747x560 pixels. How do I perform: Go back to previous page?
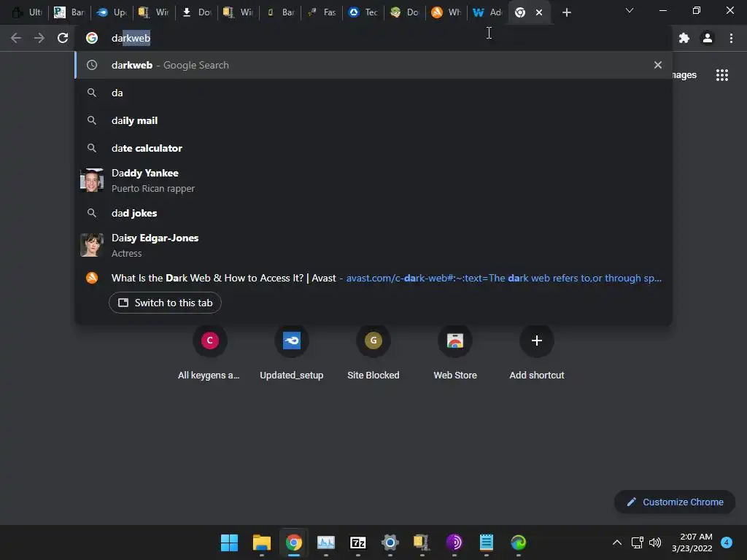[x=16, y=38]
